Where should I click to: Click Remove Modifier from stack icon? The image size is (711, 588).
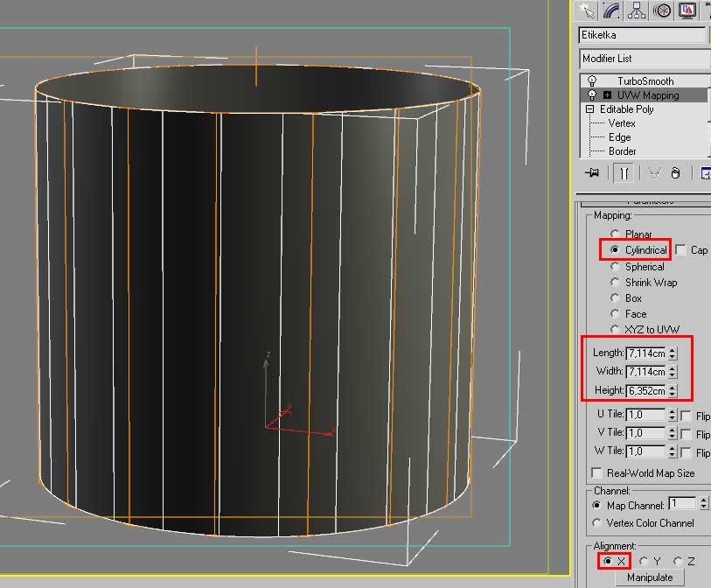click(x=675, y=173)
